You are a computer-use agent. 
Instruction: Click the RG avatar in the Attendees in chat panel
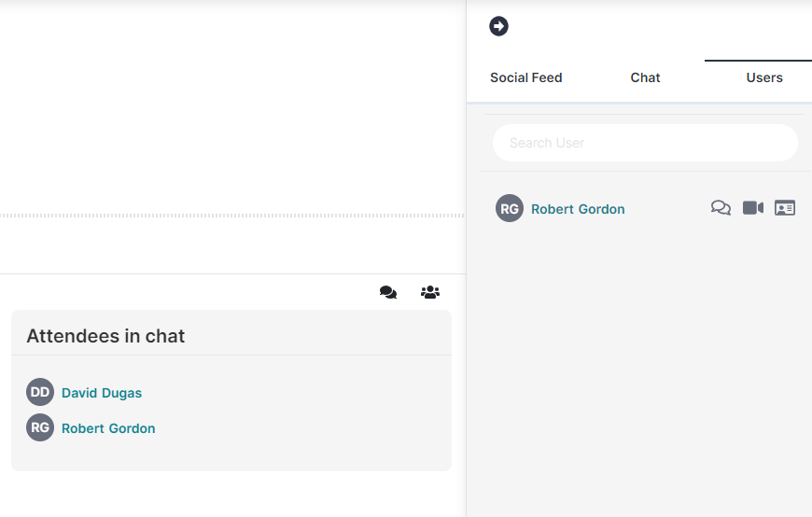point(40,428)
